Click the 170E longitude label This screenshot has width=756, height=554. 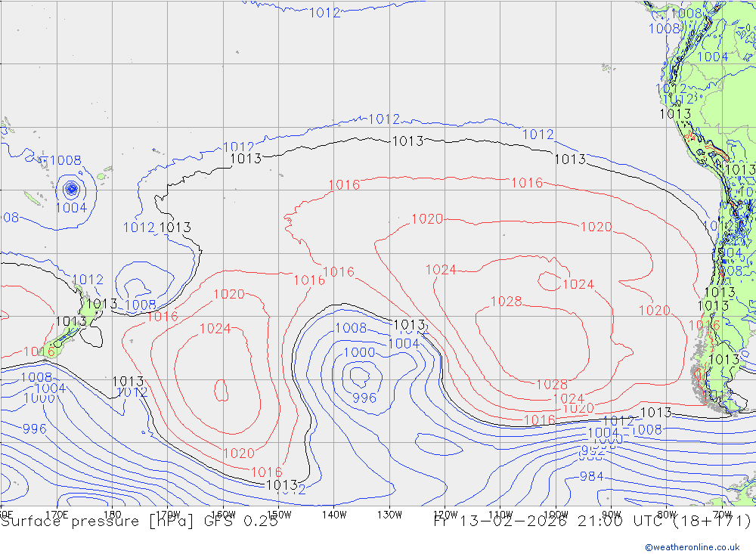tap(57, 515)
